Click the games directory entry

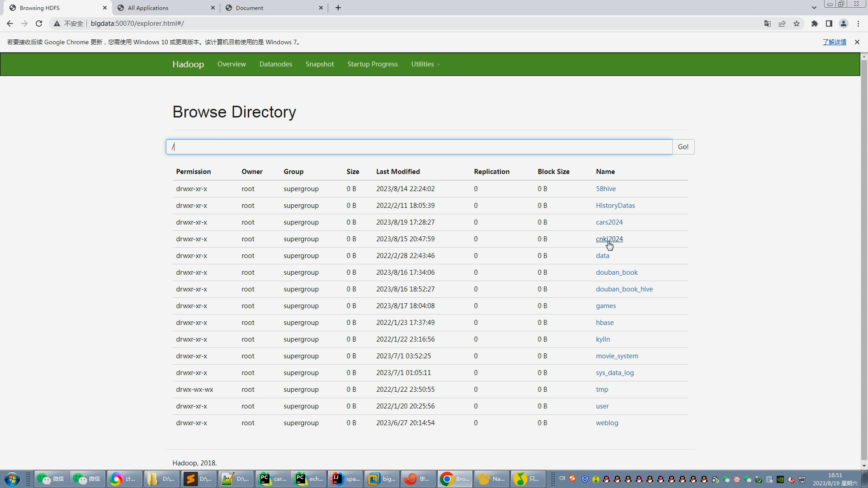click(x=606, y=305)
